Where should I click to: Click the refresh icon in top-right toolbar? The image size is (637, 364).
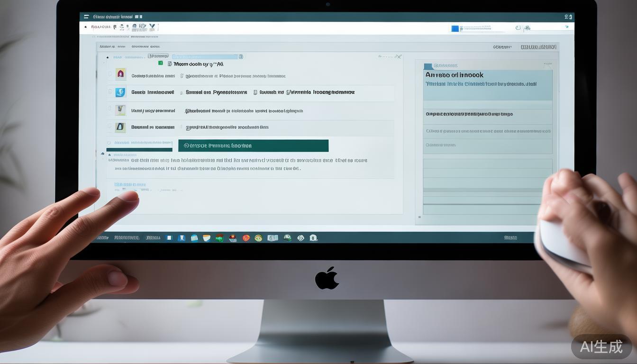pyautogui.click(x=518, y=28)
